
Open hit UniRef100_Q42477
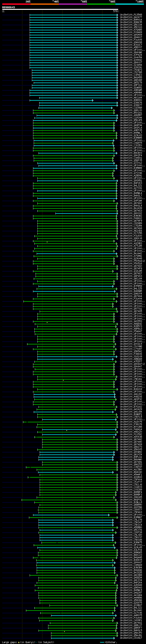pyautogui.click(x=131, y=17)
